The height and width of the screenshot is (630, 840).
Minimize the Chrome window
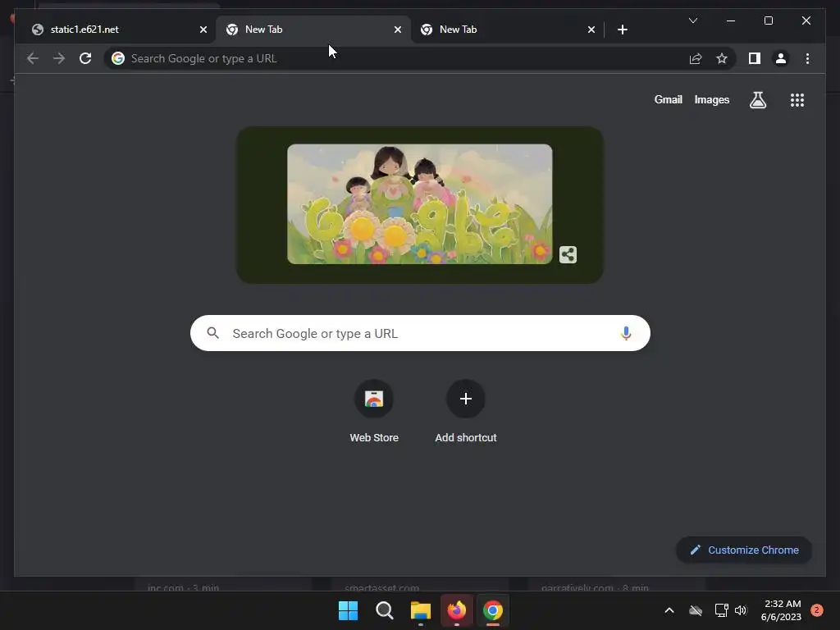[x=731, y=21]
